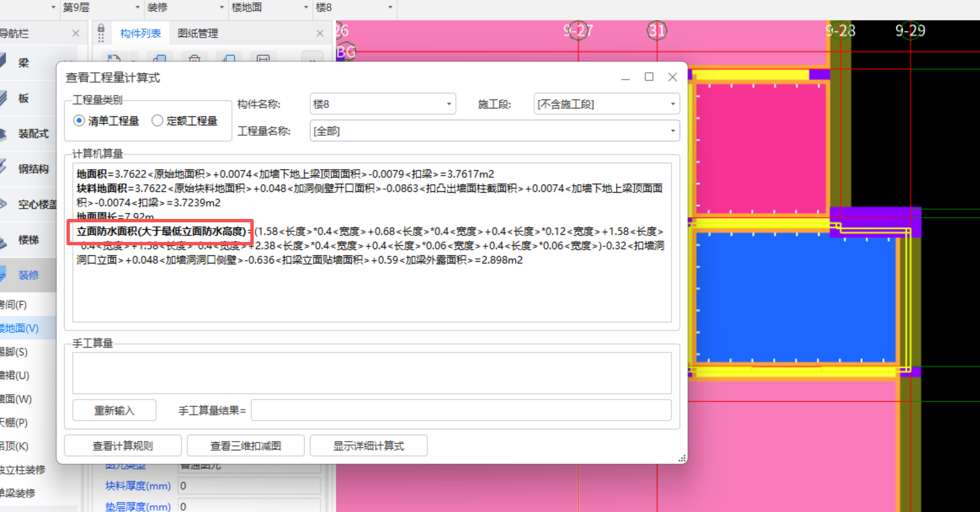980x512 pixels.
Task: Click the save icon in 构件列表 toolbar
Action: point(263,58)
